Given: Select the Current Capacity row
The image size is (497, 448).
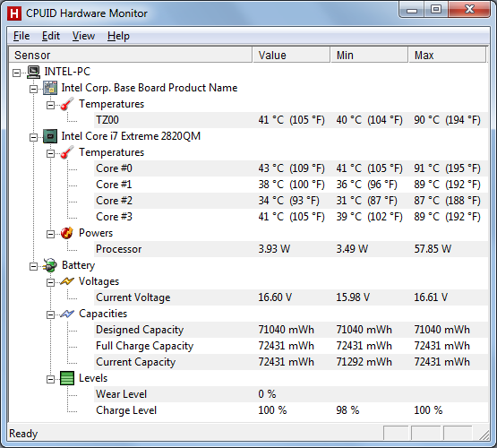Looking at the screenshot, I should point(291,362).
